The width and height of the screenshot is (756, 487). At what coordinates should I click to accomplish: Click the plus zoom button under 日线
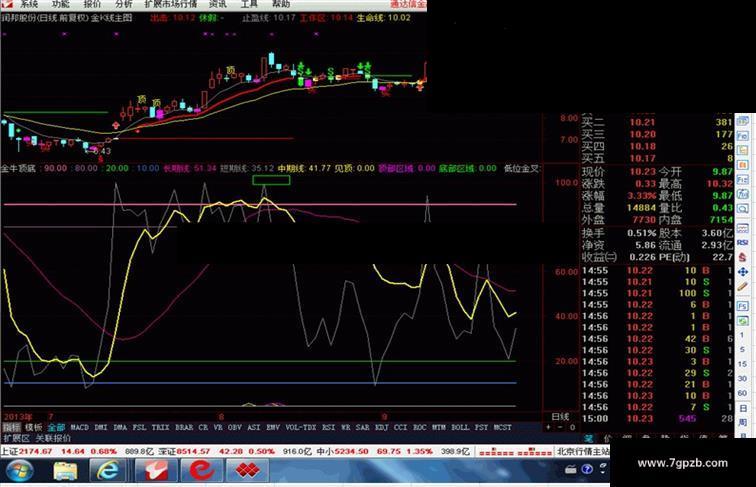click(x=548, y=427)
